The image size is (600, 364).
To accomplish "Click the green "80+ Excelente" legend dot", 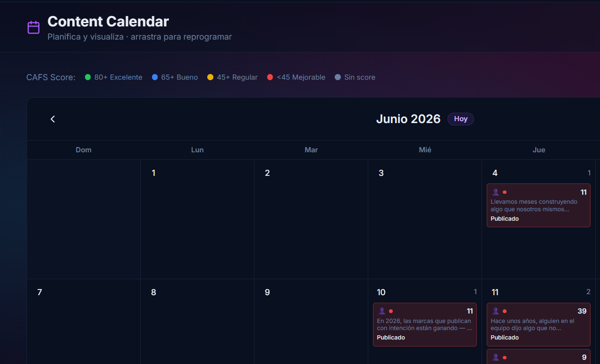I will pos(88,77).
